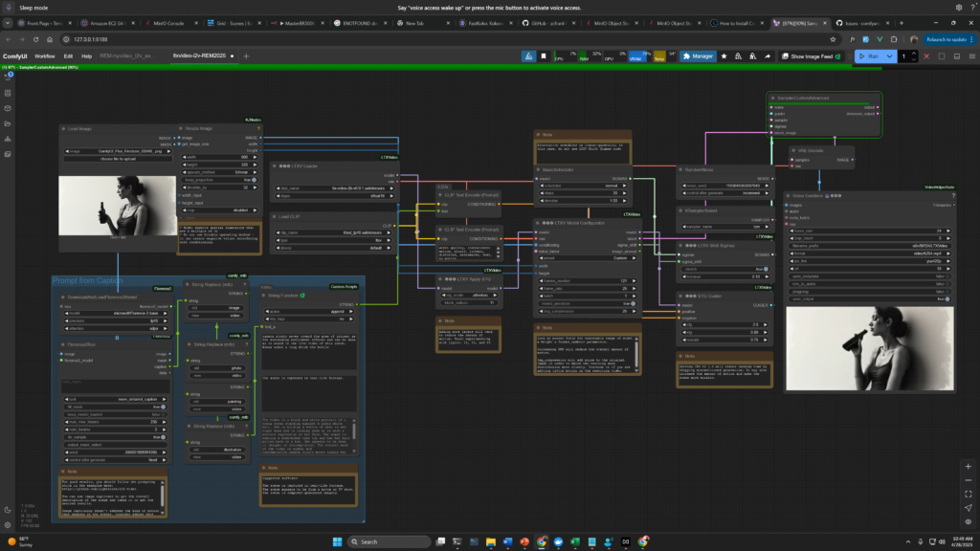The height and width of the screenshot is (551, 980).
Task: Toggle save_output in Video Combine
Action: [x=870, y=299]
